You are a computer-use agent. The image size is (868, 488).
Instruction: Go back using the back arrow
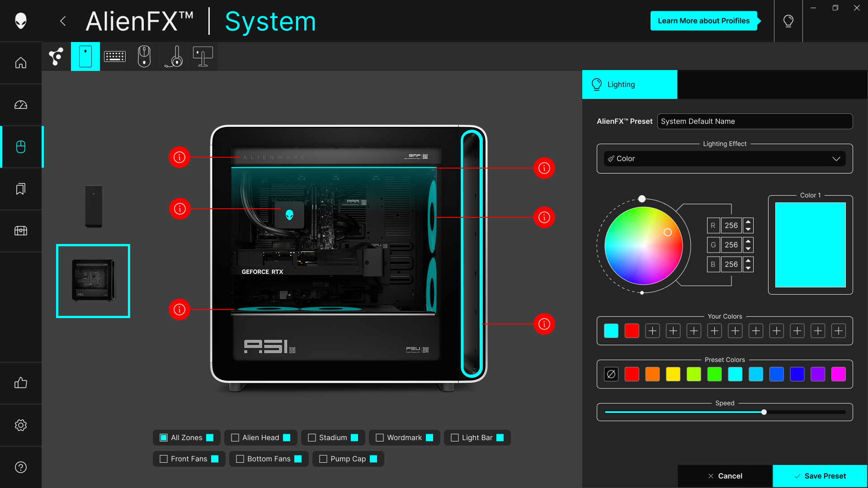pos(63,21)
